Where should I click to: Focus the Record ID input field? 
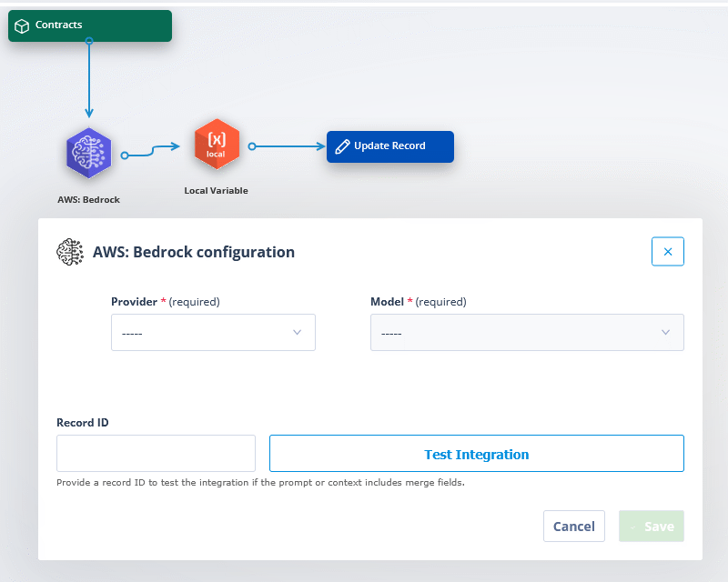(x=156, y=454)
